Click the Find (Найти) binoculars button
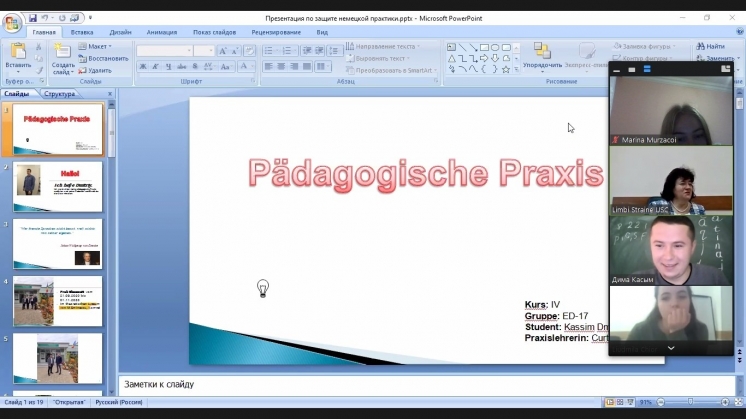This screenshot has height=419, width=746. (709, 46)
